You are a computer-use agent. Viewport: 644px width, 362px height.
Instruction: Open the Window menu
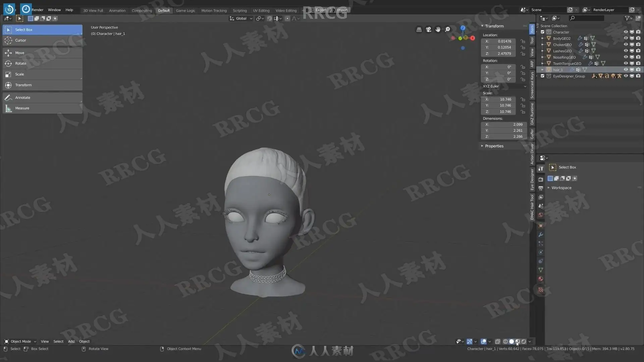tap(54, 10)
